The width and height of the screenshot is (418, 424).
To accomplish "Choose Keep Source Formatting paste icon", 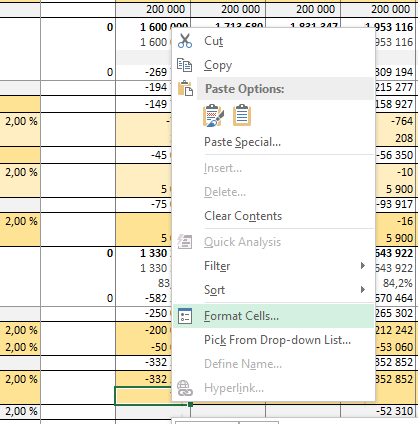I will click(213, 115).
